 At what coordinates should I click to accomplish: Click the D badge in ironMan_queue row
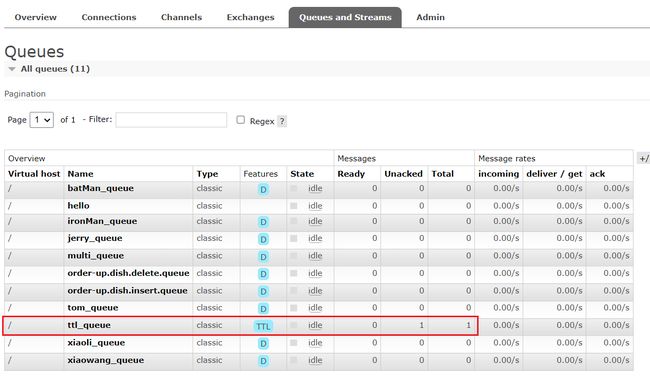[x=263, y=222]
